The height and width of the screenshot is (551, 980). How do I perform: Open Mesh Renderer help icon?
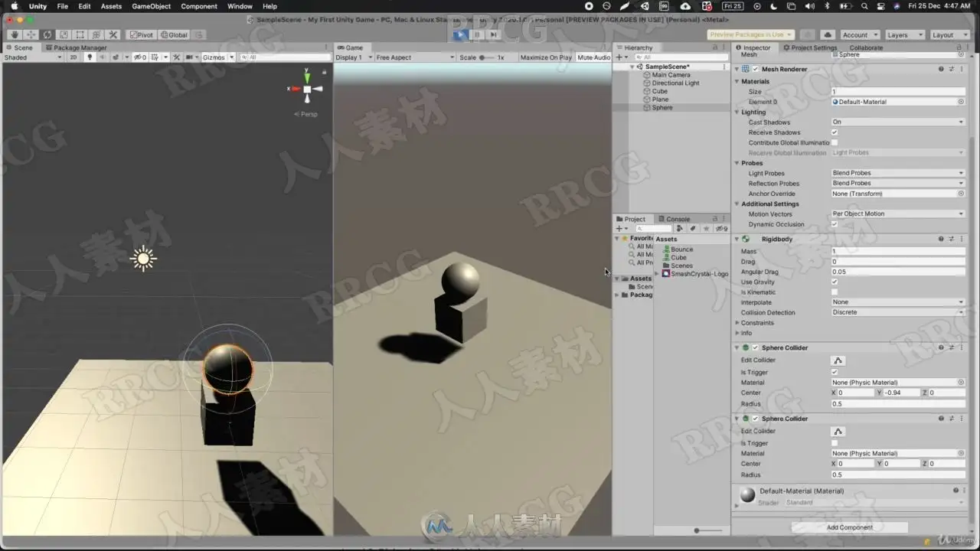point(941,69)
